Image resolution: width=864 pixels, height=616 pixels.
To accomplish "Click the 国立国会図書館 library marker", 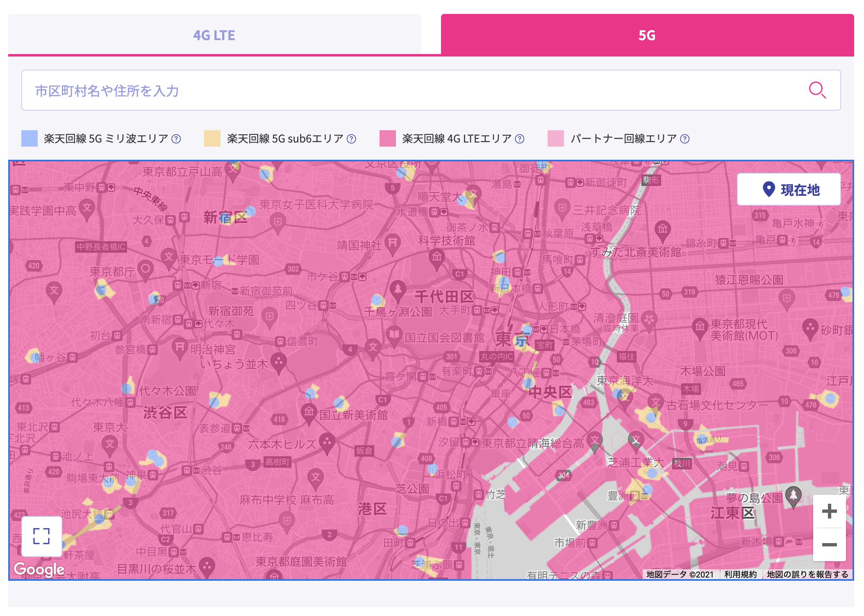I will 394,337.
